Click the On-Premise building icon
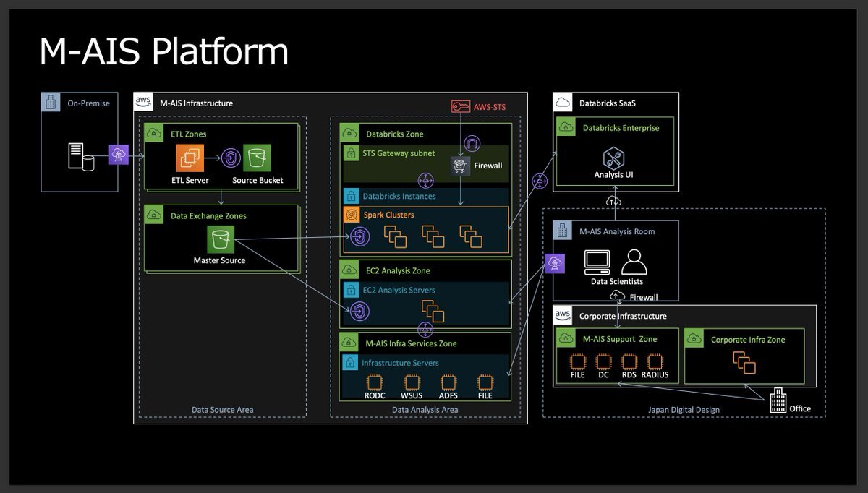 [50, 103]
